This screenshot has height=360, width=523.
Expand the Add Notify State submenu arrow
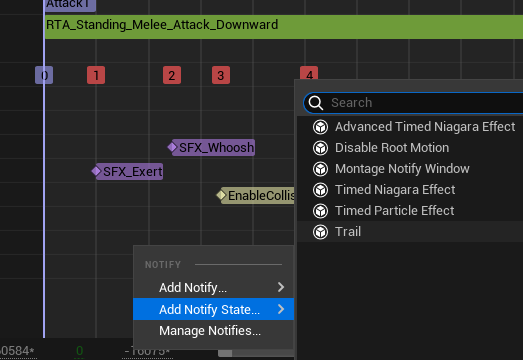[281, 309]
